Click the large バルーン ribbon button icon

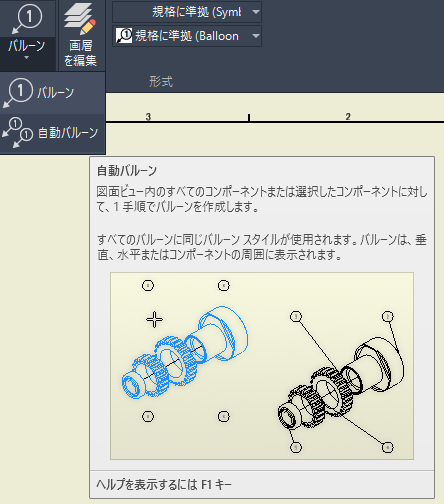click(x=28, y=19)
